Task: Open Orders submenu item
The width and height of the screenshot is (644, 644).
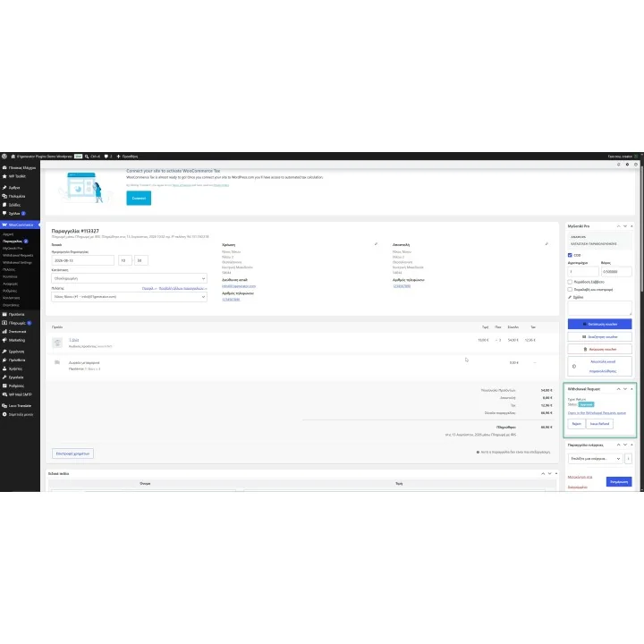Action: pos(13,241)
